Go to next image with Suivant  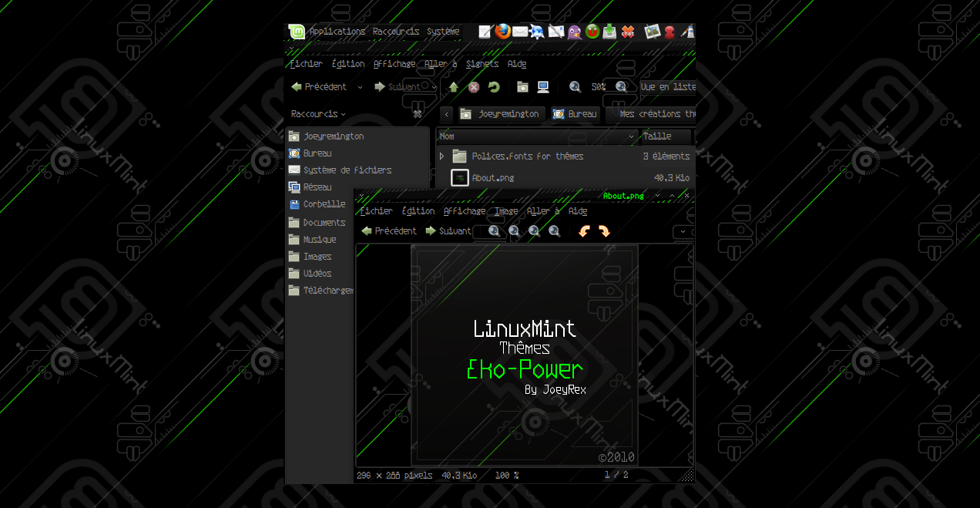click(448, 231)
